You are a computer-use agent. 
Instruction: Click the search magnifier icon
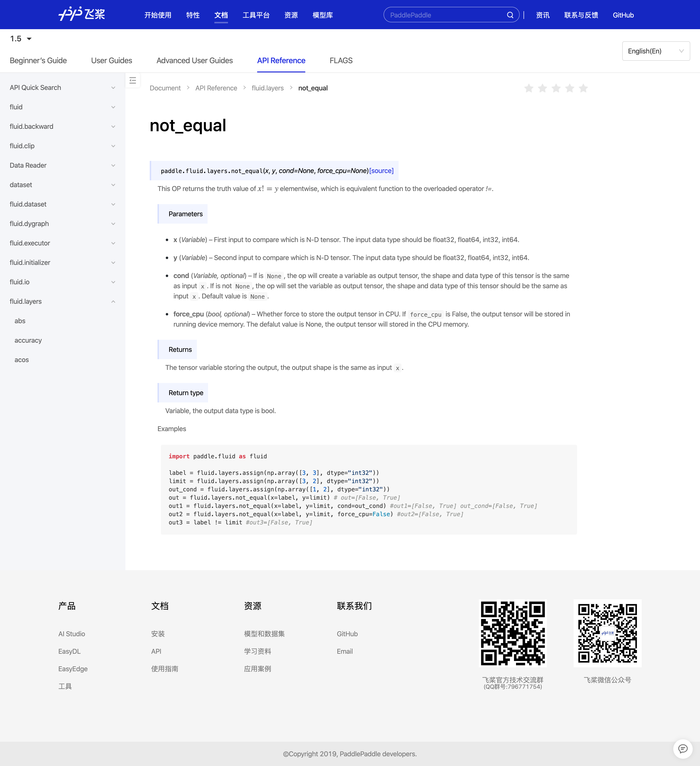coord(510,15)
